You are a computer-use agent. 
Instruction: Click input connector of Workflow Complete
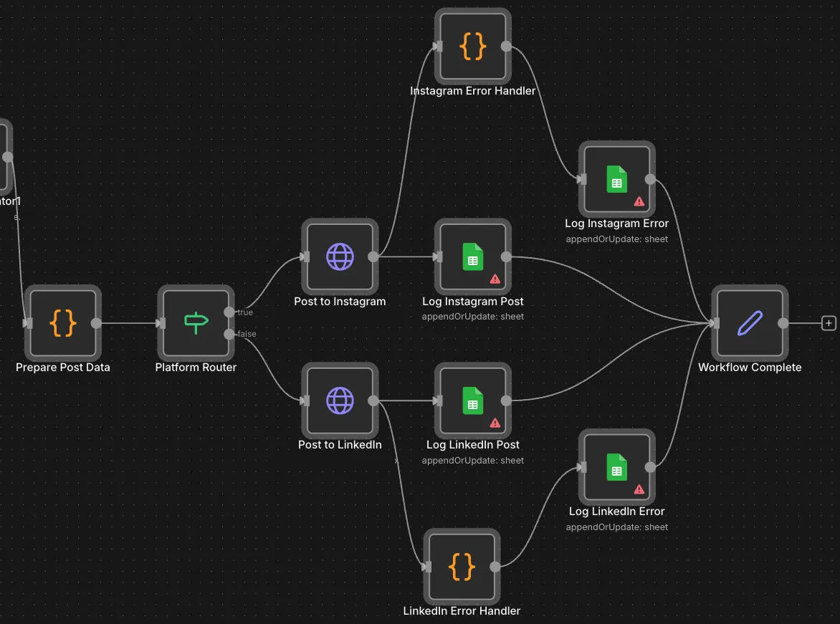point(716,323)
